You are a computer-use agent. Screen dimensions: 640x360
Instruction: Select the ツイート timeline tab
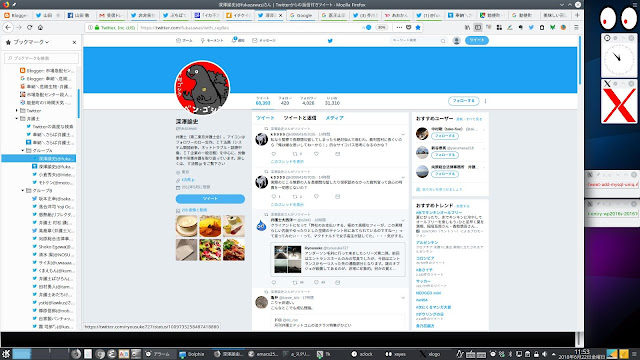click(265, 118)
